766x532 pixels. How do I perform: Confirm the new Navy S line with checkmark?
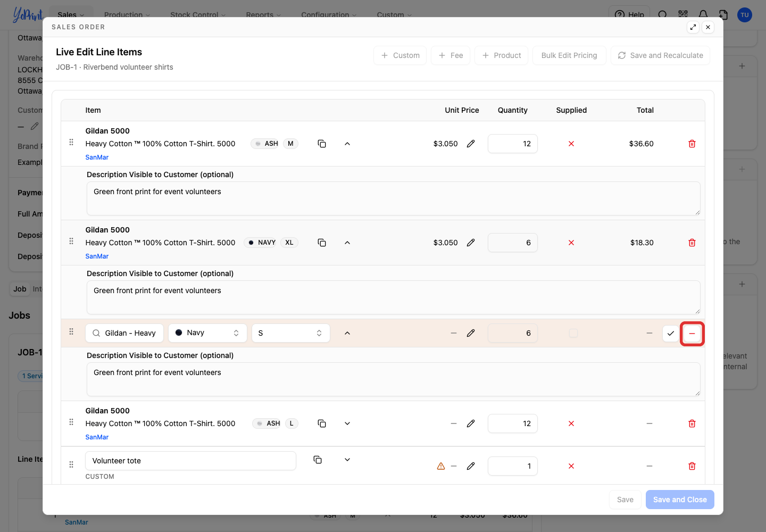pyautogui.click(x=671, y=334)
